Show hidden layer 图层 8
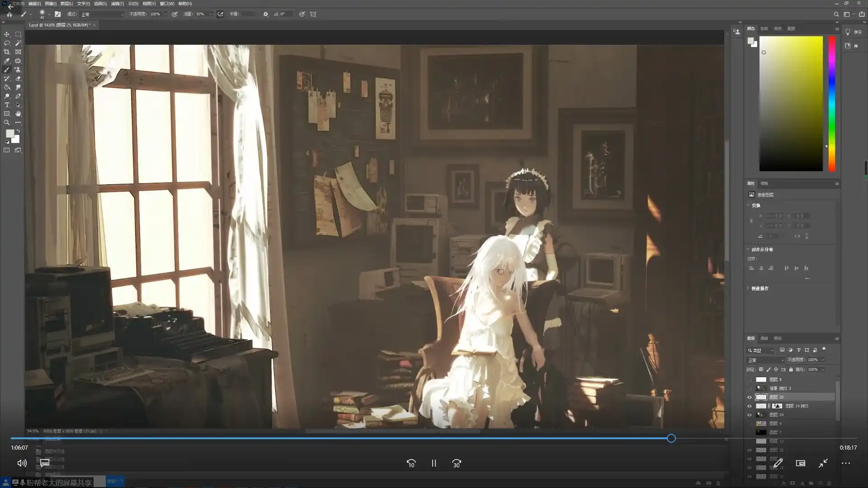The height and width of the screenshot is (488, 868). (x=750, y=380)
